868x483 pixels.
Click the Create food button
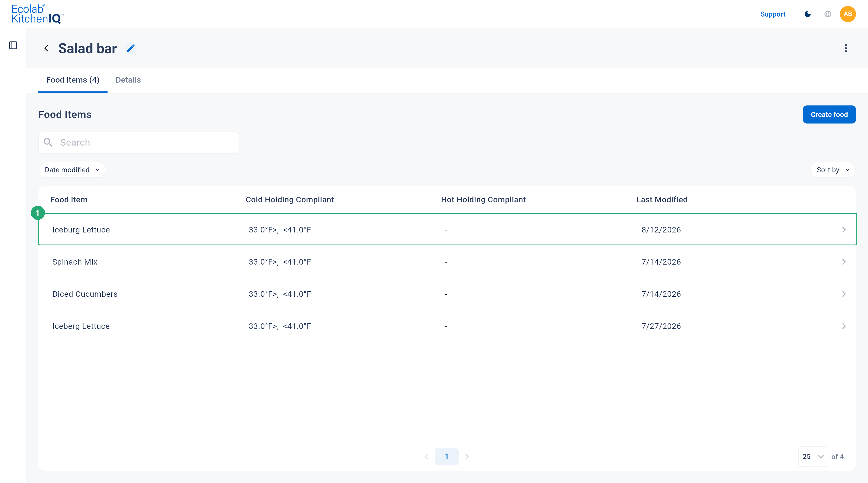point(829,114)
